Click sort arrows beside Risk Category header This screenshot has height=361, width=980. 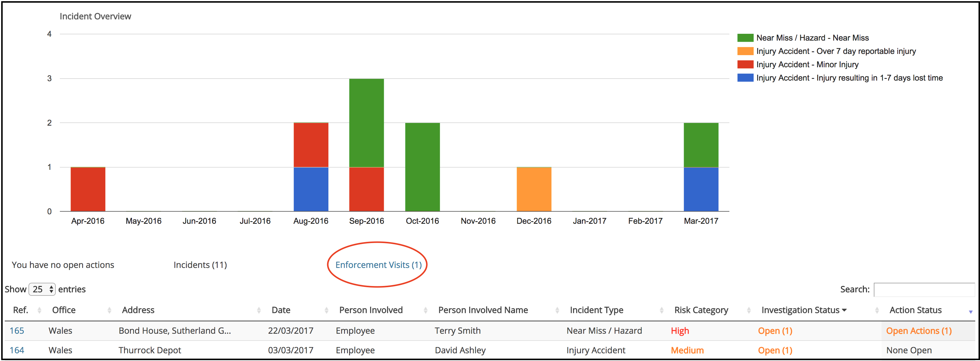(x=749, y=310)
